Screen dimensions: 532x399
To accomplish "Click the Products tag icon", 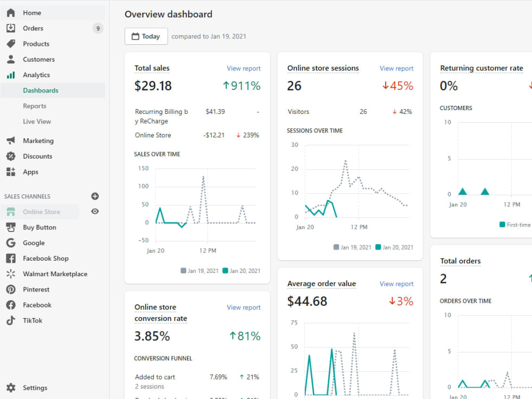I will [x=11, y=44].
